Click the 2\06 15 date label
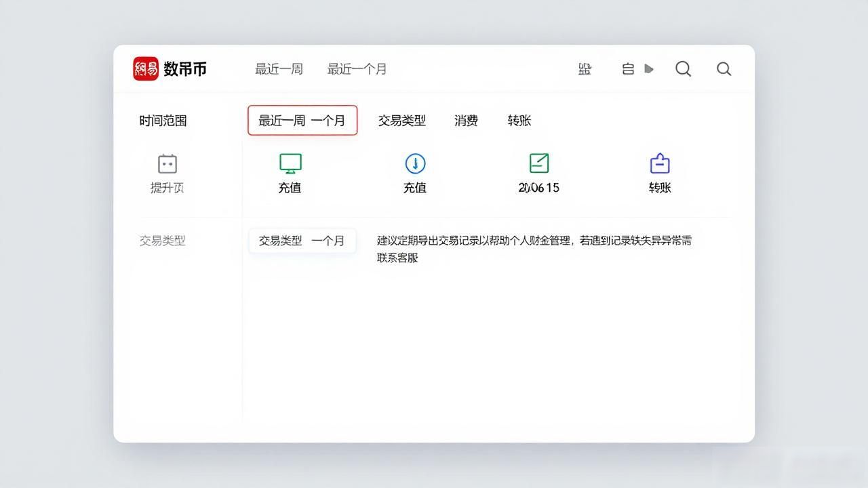Viewport: 868px width, 488px height. click(539, 188)
